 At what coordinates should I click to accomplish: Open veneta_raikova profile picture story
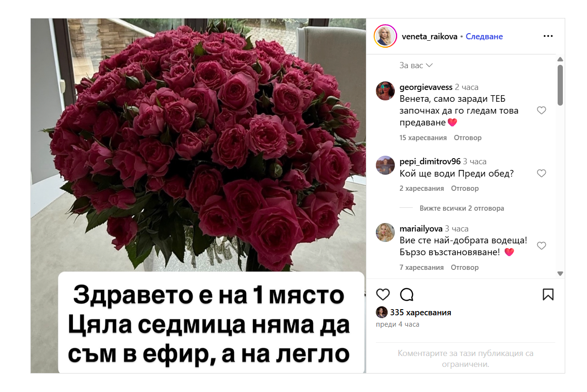pos(385,36)
